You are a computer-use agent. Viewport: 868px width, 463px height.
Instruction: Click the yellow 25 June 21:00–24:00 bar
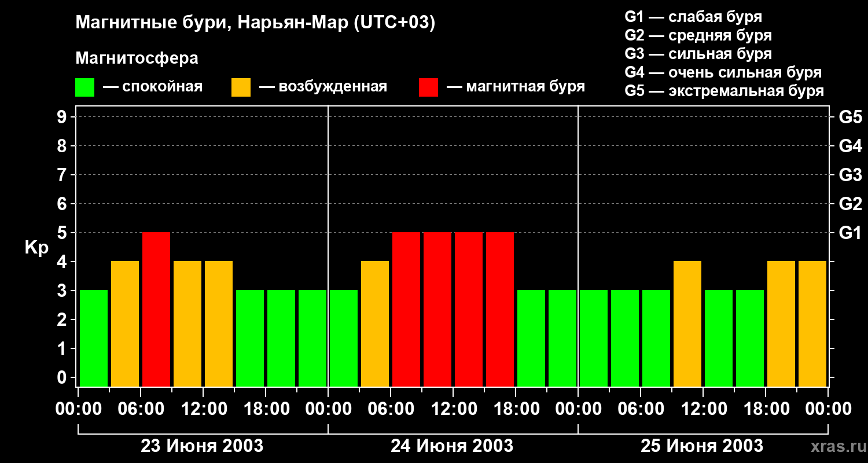812,324
